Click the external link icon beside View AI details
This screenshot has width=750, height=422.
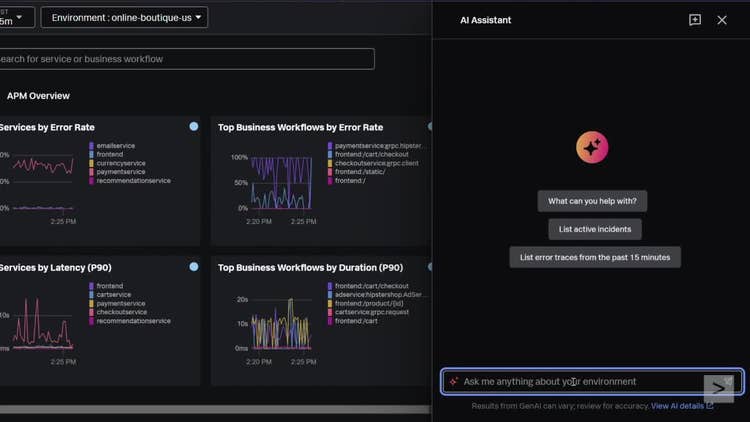coord(710,406)
